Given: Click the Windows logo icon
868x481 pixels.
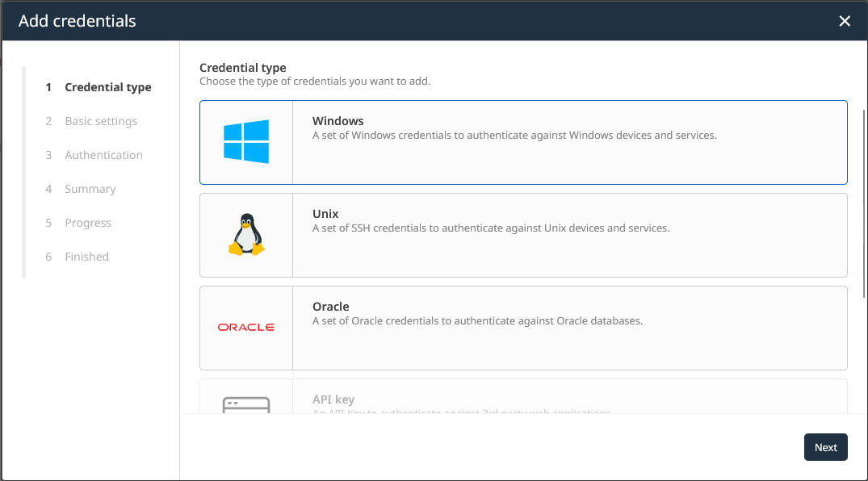Looking at the screenshot, I should [x=246, y=142].
